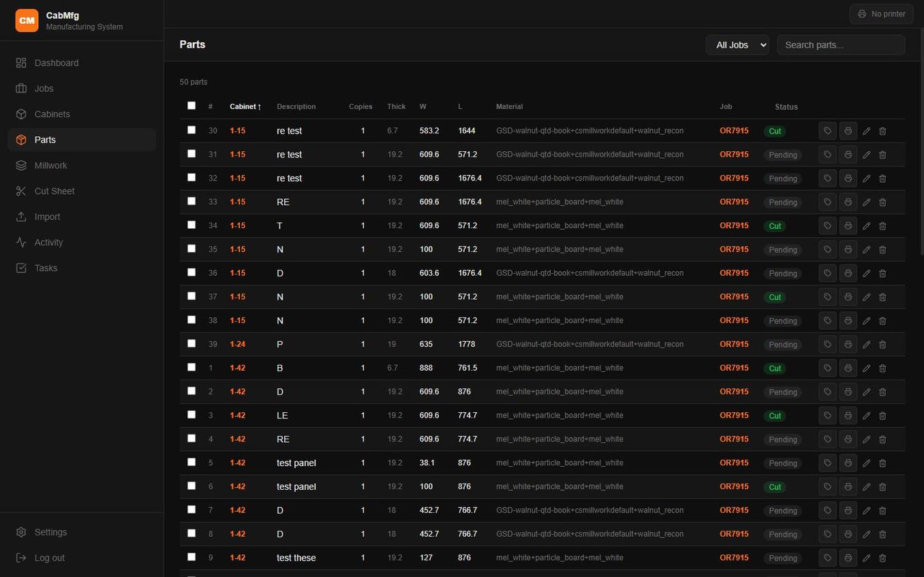Viewport: 924px width, 577px height.
Task: Focus the Search parts input field
Action: pyautogui.click(x=841, y=45)
